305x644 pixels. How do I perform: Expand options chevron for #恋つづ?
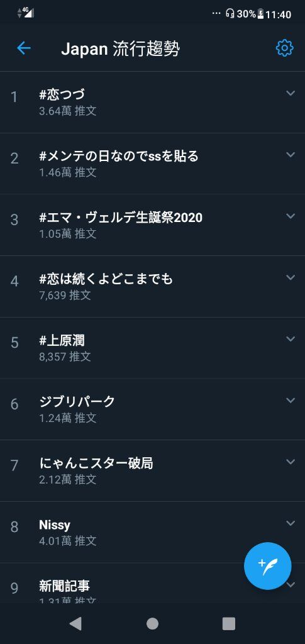point(291,93)
